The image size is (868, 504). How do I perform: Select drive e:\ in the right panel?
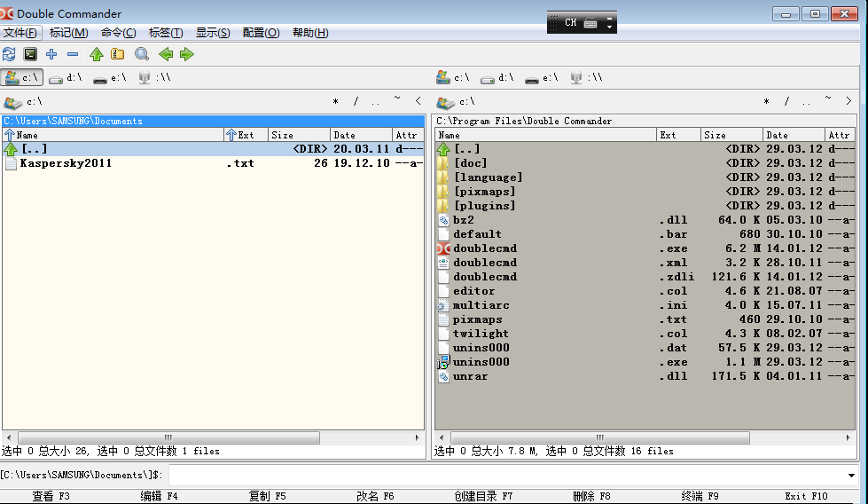tap(541, 77)
